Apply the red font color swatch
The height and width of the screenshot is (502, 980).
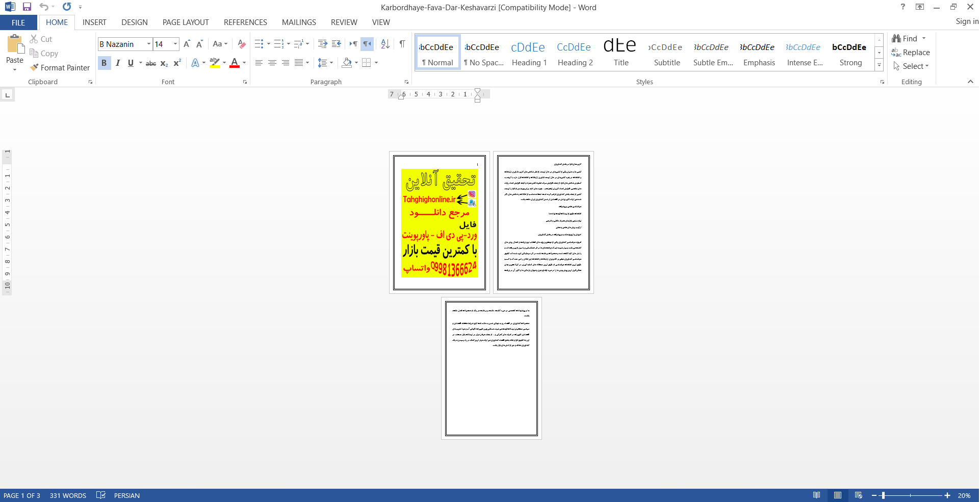click(235, 63)
